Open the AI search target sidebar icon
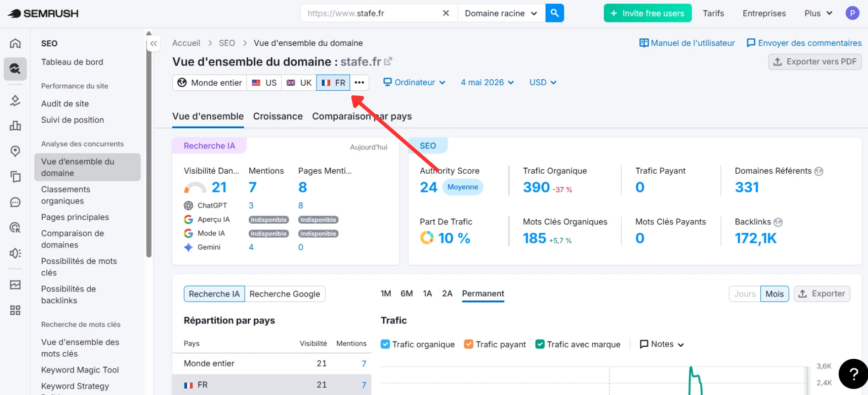Screen dimensions: 868x395 15,227
